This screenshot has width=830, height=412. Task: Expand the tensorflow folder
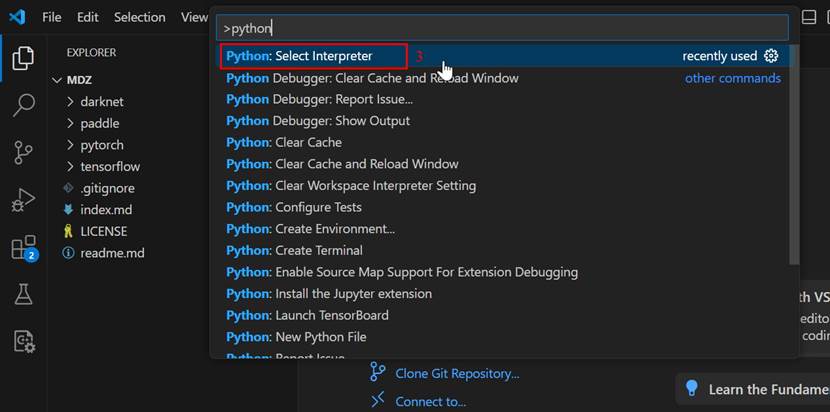coord(70,167)
